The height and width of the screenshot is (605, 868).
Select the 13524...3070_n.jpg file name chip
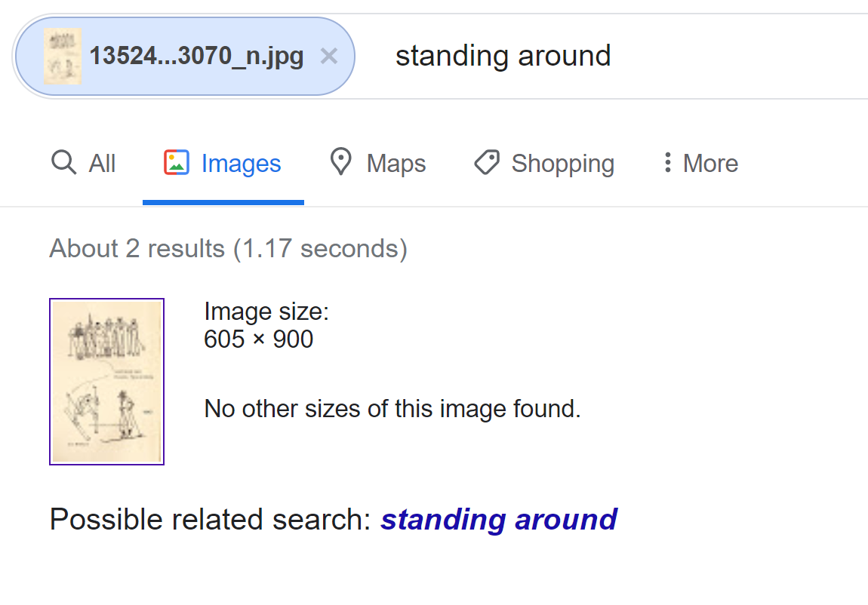pyautogui.click(x=185, y=57)
